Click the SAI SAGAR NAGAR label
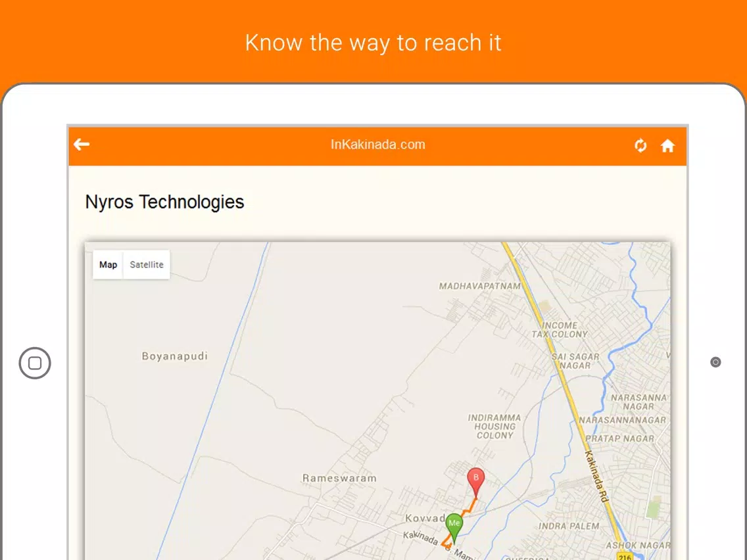 (x=575, y=361)
